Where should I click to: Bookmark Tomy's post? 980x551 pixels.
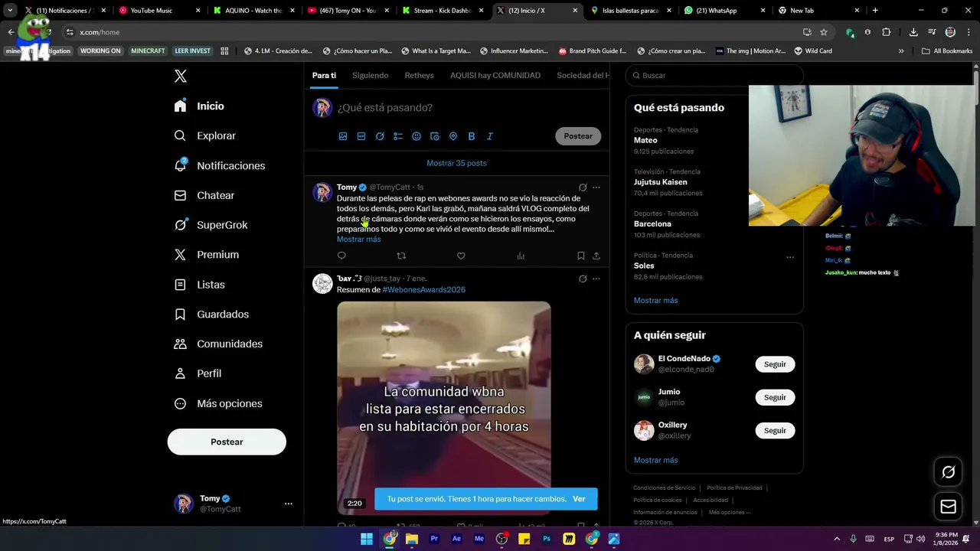pyautogui.click(x=580, y=256)
